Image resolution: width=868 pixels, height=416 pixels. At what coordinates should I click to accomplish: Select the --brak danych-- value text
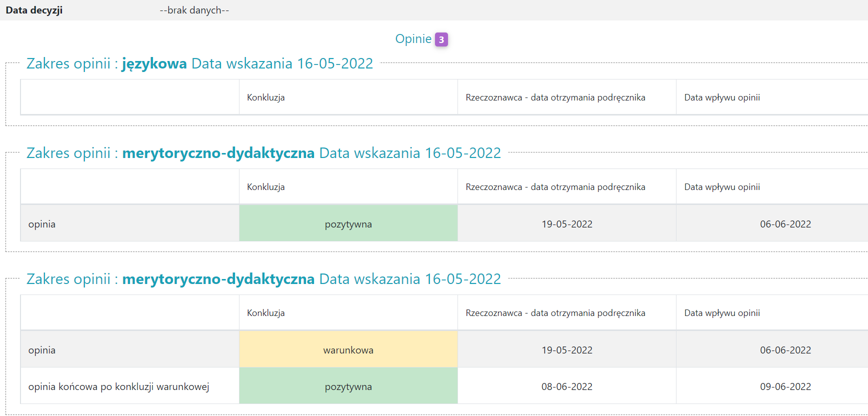(x=194, y=10)
